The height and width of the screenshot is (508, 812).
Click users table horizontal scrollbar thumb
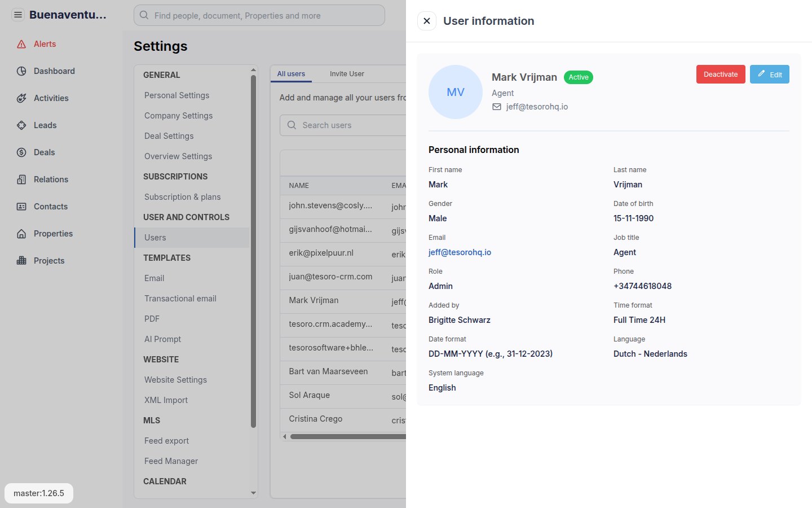(x=348, y=436)
